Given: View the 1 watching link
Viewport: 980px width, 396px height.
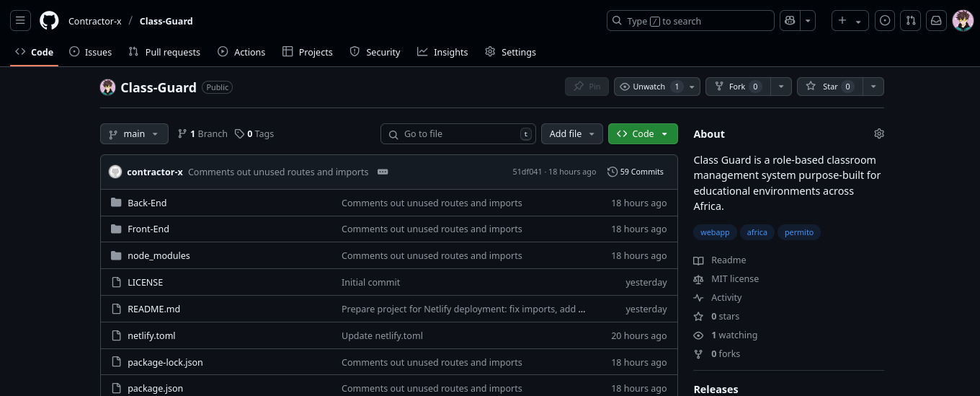Looking at the screenshot, I should pos(726,335).
